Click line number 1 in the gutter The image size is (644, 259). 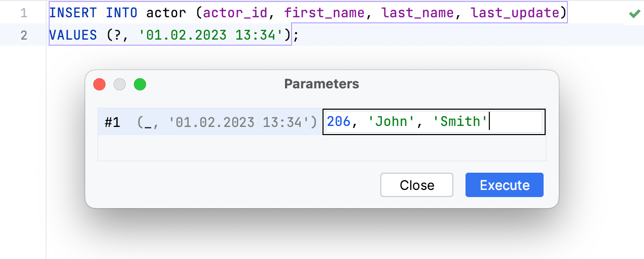[24, 13]
